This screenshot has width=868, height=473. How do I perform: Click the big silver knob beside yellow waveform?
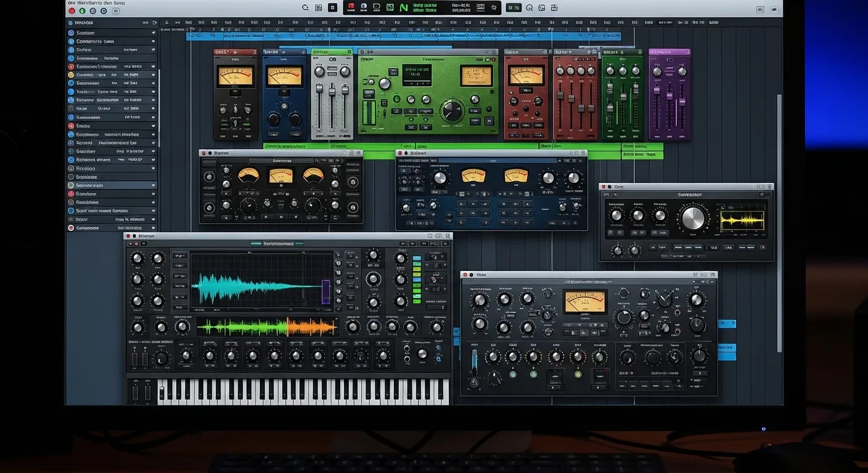pyautogui.click(x=694, y=218)
